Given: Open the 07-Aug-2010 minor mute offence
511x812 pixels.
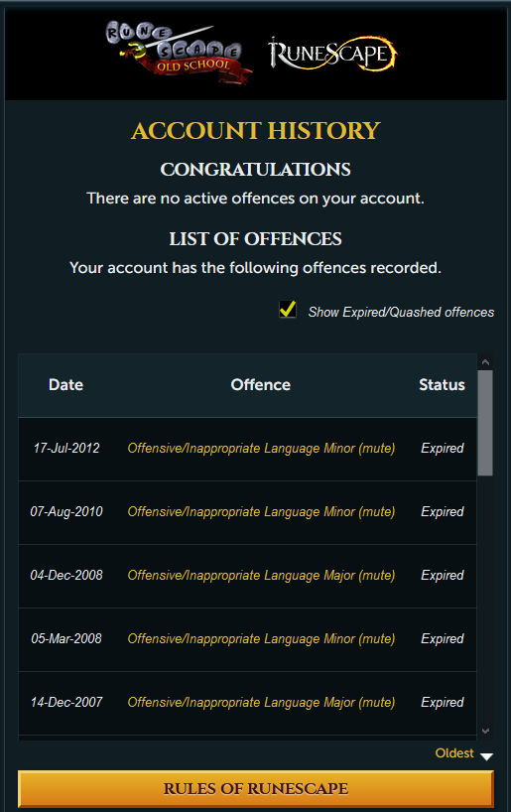Looking at the screenshot, I should click(x=261, y=511).
